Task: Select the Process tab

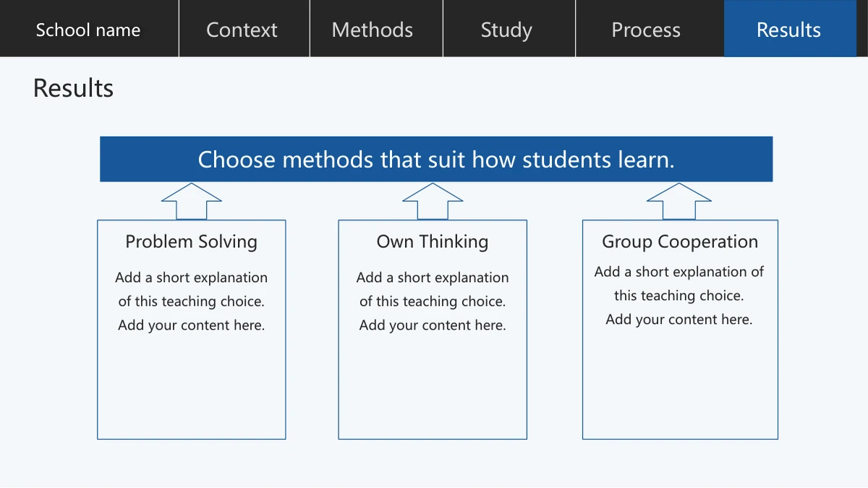Action: pos(650,29)
